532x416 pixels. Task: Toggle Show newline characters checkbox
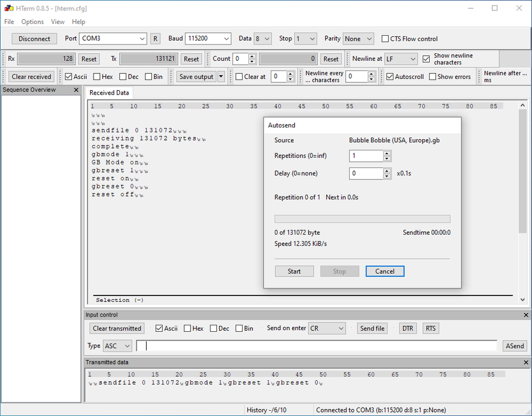(x=426, y=59)
